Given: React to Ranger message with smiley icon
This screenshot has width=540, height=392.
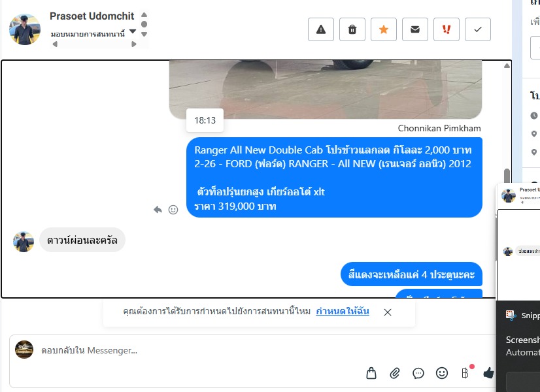Looking at the screenshot, I should [x=173, y=210].
